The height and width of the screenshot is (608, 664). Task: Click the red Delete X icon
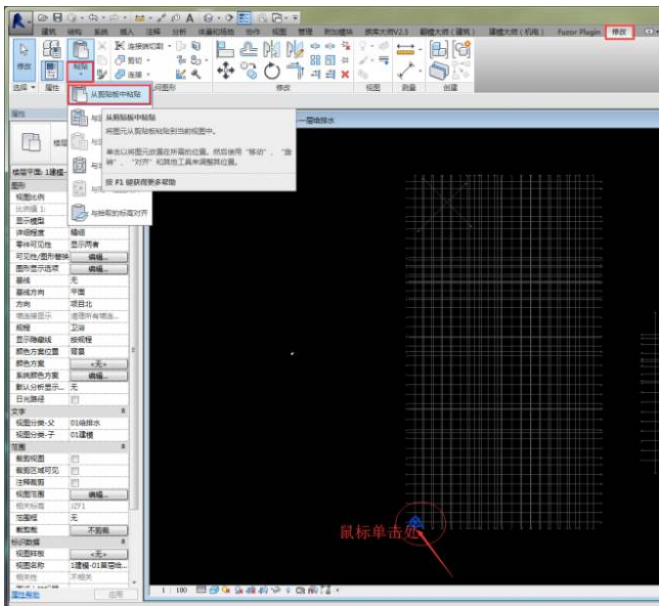click(x=345, y=73)
